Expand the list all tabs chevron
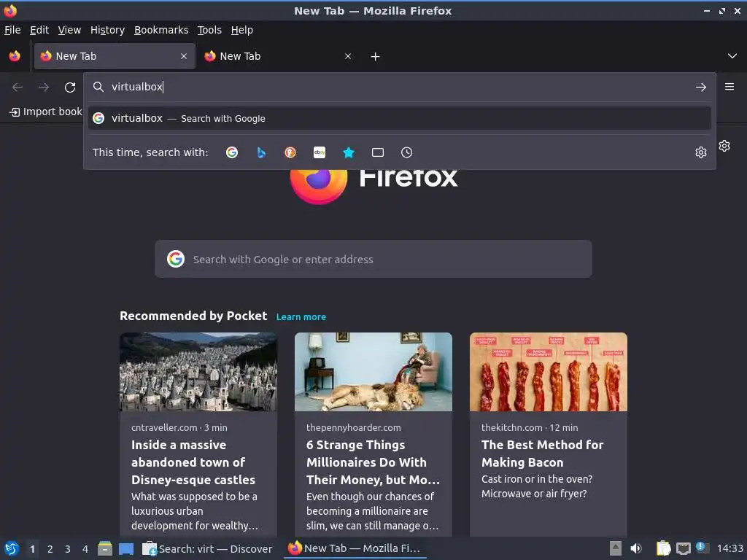This screenshot has height=560, width=747. pyautogui.click(x=732, y=56)
